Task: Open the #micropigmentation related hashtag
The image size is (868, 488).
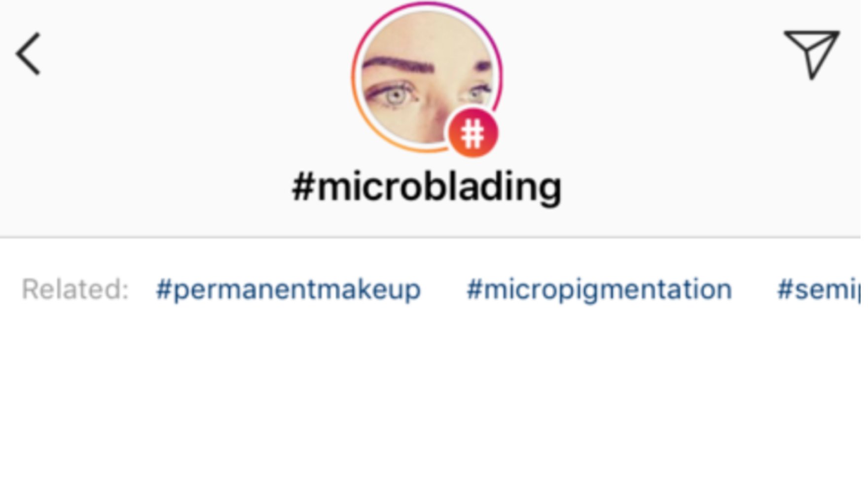Action: (x=598, y=290)
